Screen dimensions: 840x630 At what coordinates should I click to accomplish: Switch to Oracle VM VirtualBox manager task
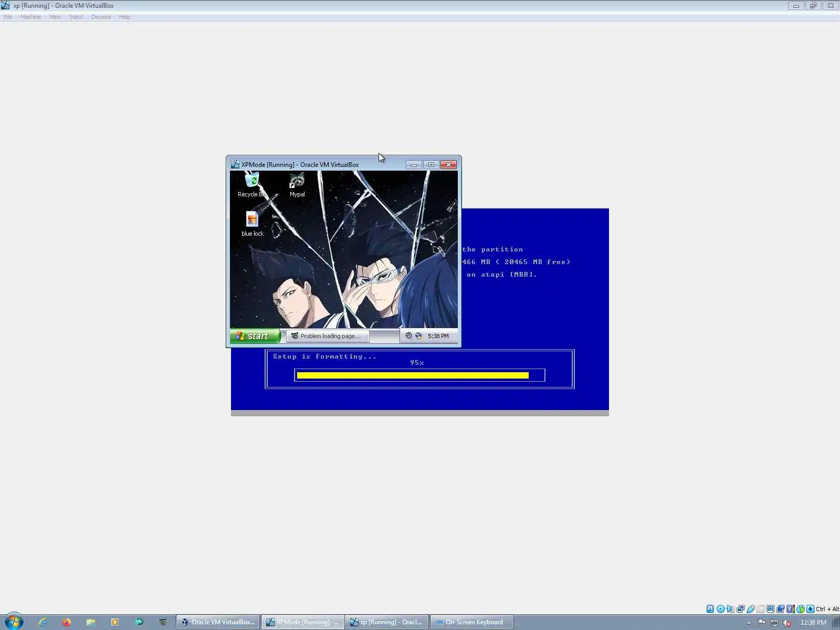click(x=218, y=622)
